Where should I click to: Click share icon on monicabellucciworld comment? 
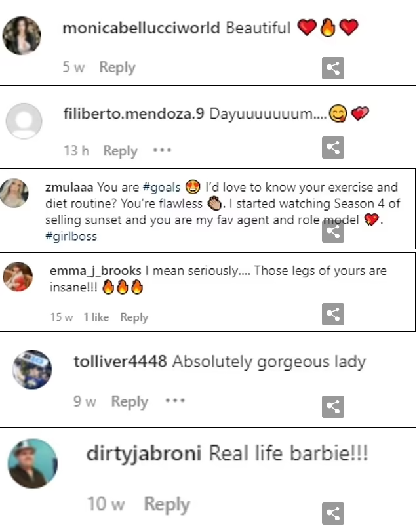point(333,68)
